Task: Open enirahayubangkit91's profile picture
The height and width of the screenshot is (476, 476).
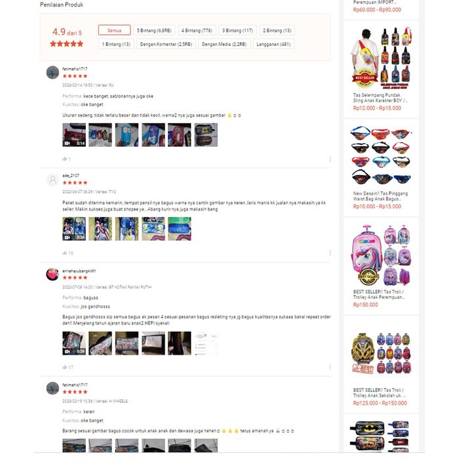Action: 52,274
